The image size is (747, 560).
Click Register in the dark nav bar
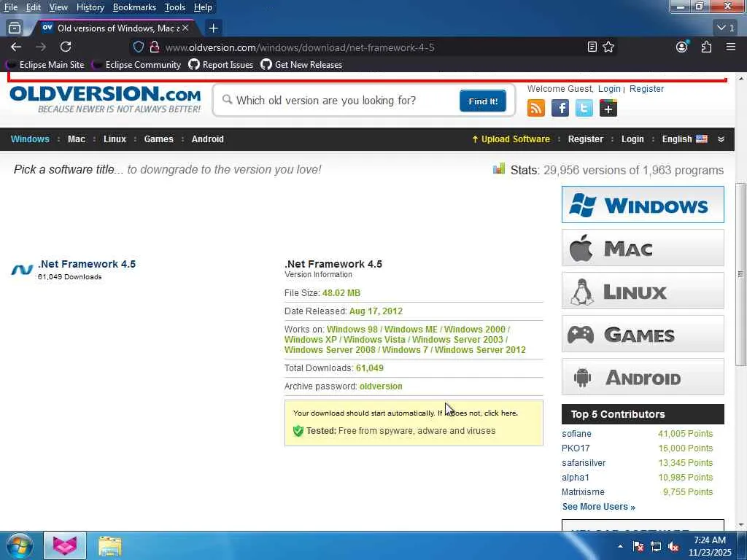(x=586, y=139)
